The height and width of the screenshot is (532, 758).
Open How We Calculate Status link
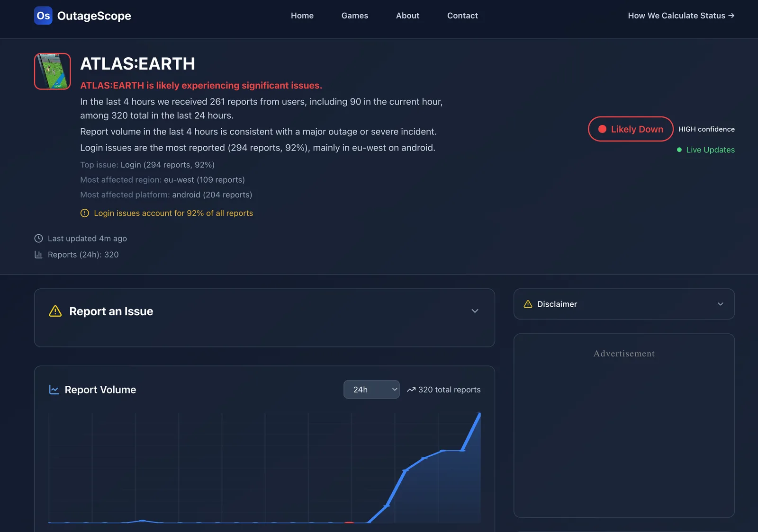click(x=681, y=16)
